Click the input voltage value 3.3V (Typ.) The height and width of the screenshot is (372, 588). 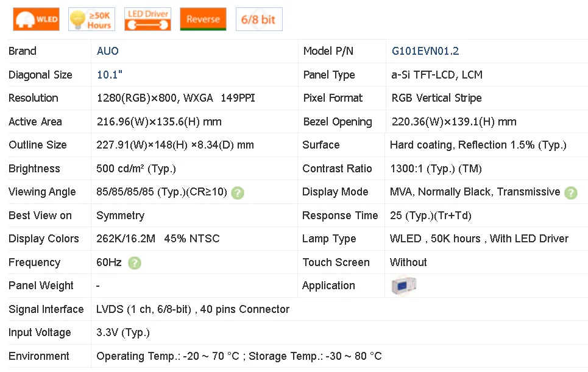(x=123, y=332)
